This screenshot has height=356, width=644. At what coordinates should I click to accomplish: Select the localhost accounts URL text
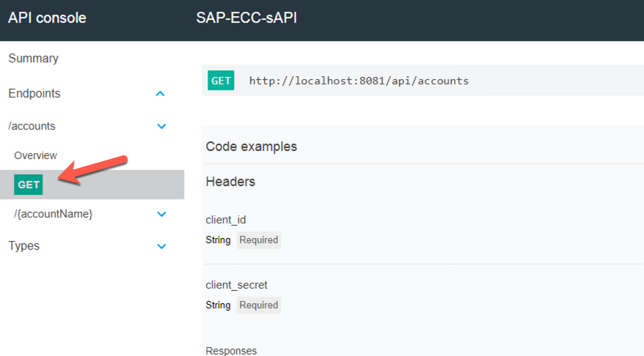(359, 81)
